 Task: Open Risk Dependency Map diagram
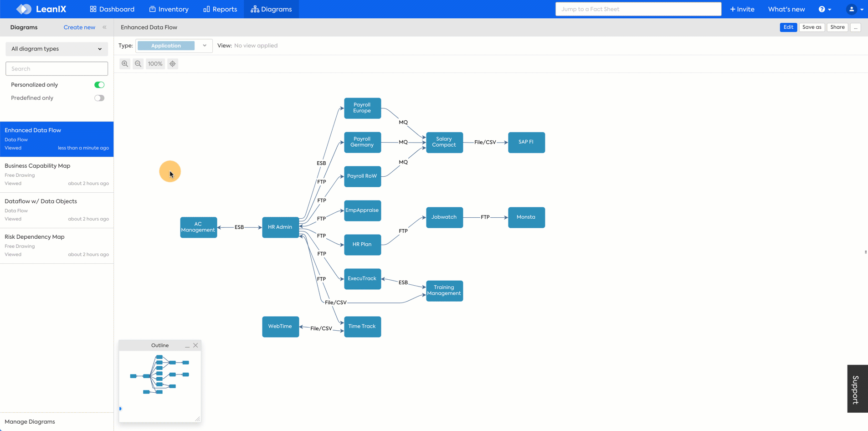tap(56, 246)
